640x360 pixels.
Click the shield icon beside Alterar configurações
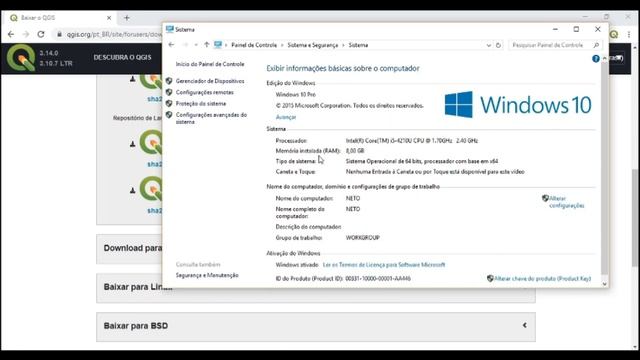click(545, 198)
